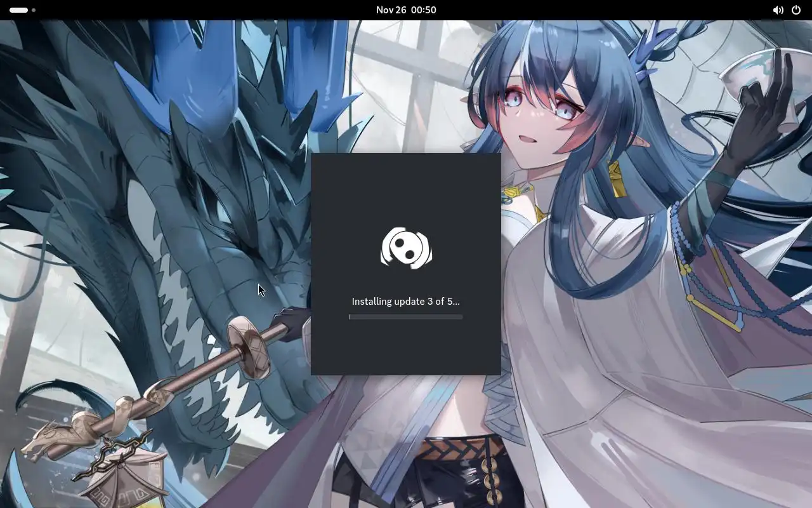Click the update installation progress bar
Screen dimensions: 812x508
(406, 317)
